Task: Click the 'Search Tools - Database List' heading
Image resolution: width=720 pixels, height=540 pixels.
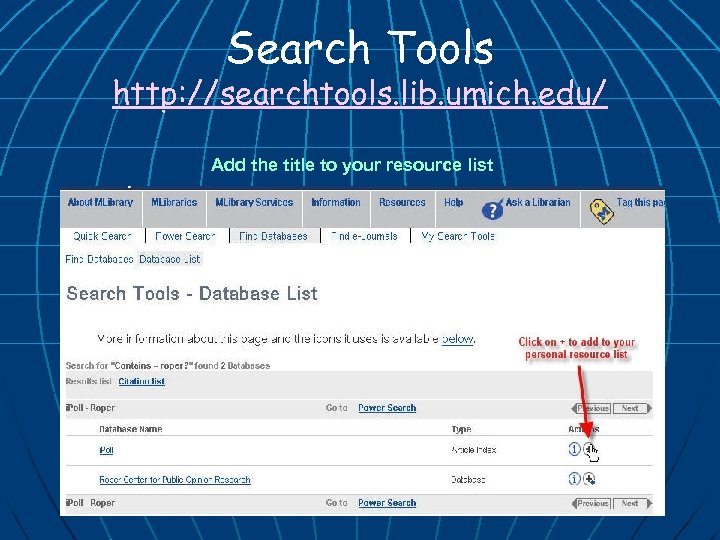Action: [192, 294]
